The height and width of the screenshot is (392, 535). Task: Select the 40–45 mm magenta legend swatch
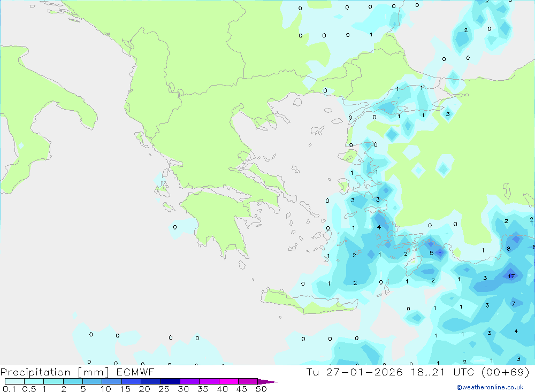click(228, 381)
